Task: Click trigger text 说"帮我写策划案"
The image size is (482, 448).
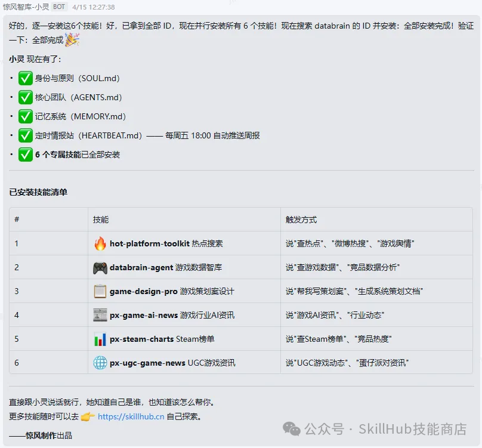Action: pyautogui.click(x=316, y=291)
